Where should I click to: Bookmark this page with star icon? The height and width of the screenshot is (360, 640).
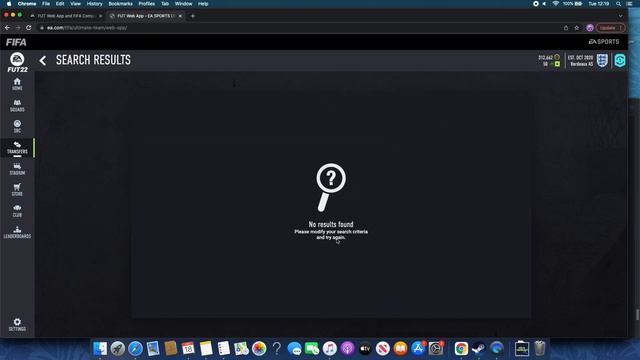(577, 28)
